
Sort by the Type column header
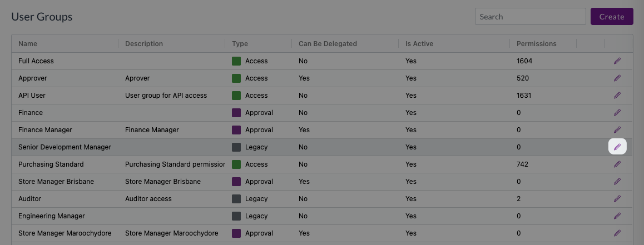tap(240, 43)
